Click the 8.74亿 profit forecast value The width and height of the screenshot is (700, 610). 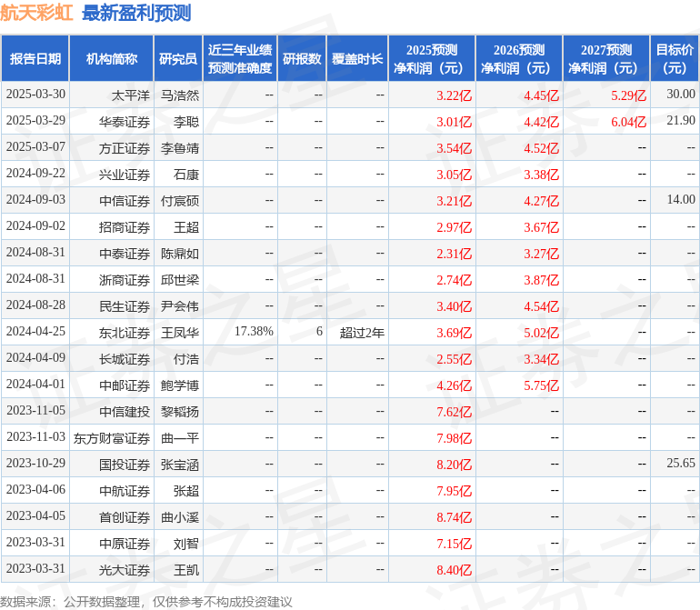click(x=454, y=517)
